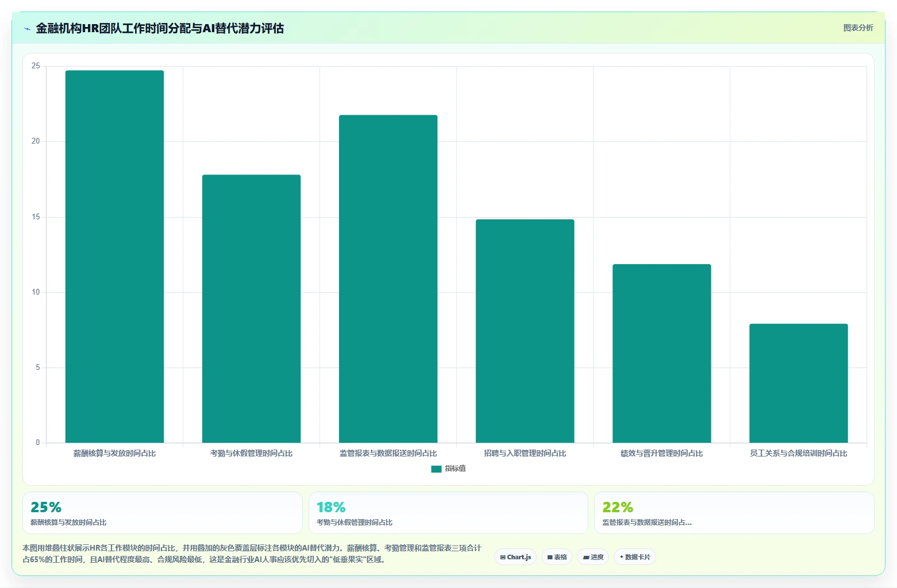Open the 图表分析 label in the header
Image resolution: width=897 pixels, height=588 pixels.
[858, 28]
